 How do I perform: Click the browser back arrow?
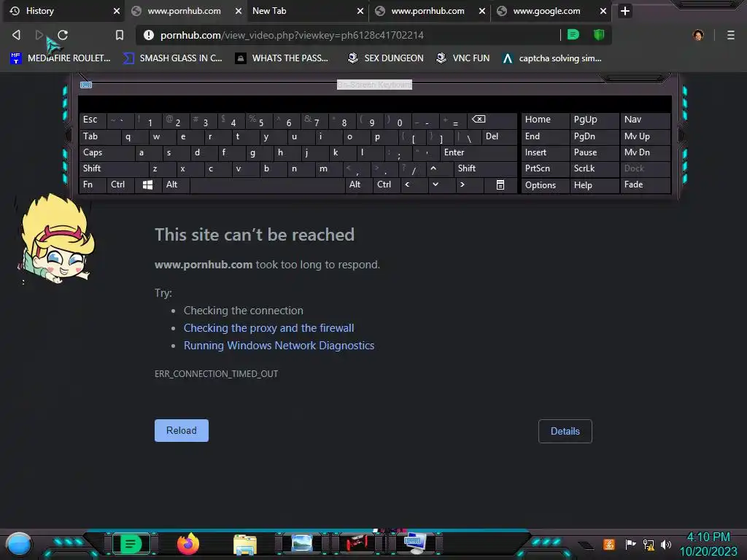click(16, 35)
